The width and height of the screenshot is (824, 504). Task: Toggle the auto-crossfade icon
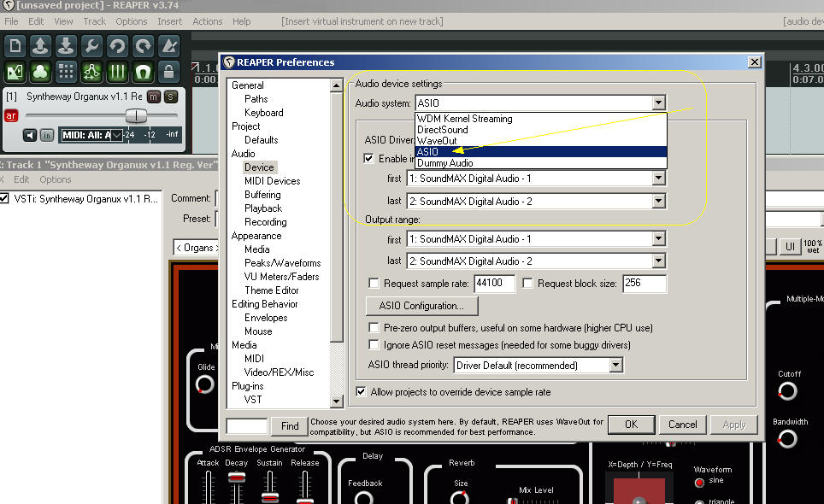(15, 72)
